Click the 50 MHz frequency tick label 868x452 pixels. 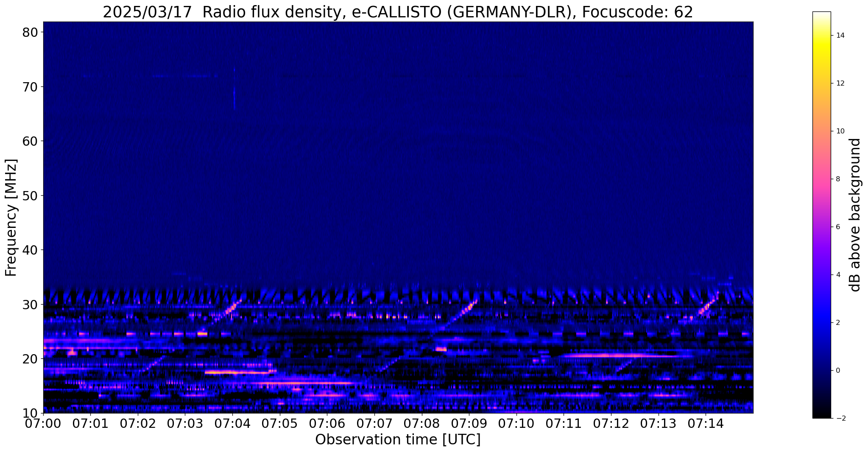click(30, 196)
